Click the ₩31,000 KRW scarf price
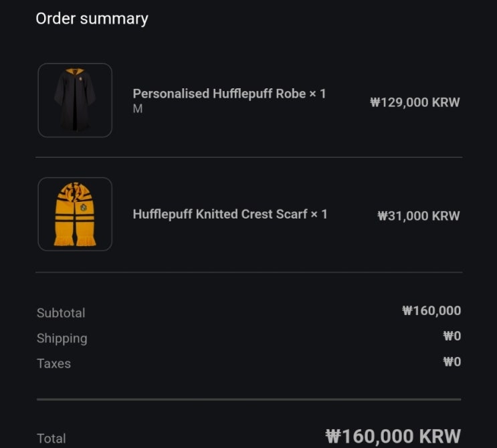Viewport: 497px width, 448px height. coord(419,216)
